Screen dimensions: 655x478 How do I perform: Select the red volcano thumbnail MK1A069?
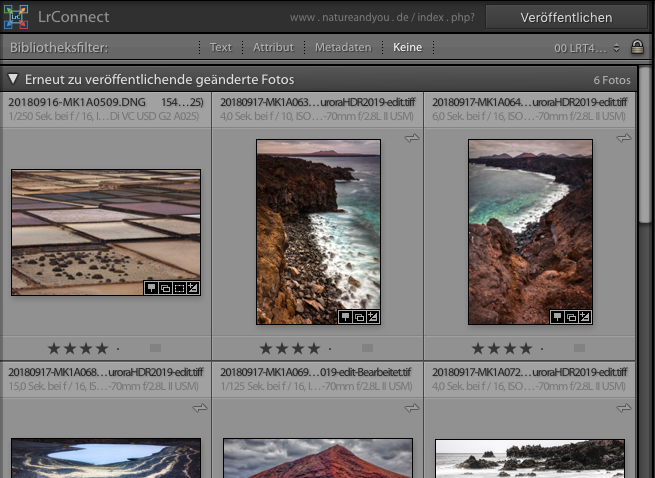(x=318, y=458)
